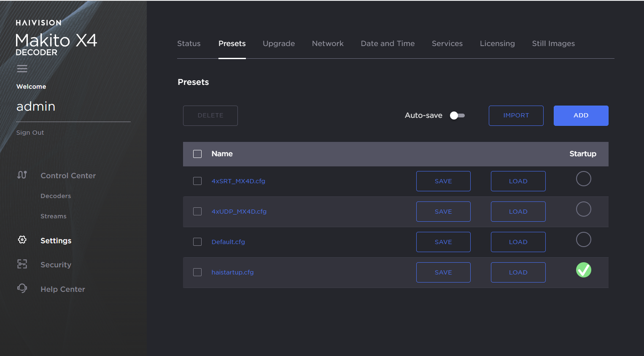Tick the select-all checkbox in Name header
The width and height of the screenshot is (644, 356).
click(197, 154)
